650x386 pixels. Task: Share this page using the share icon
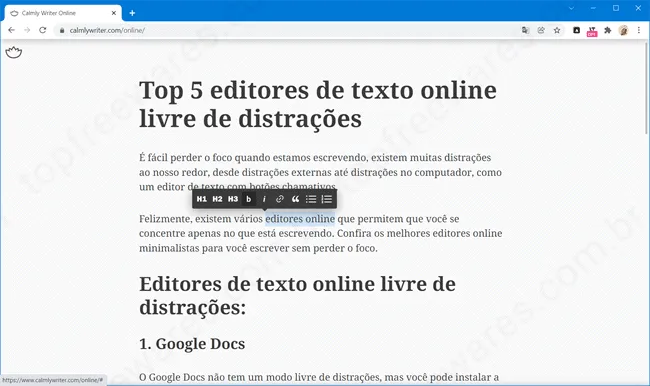coord(541,30)
